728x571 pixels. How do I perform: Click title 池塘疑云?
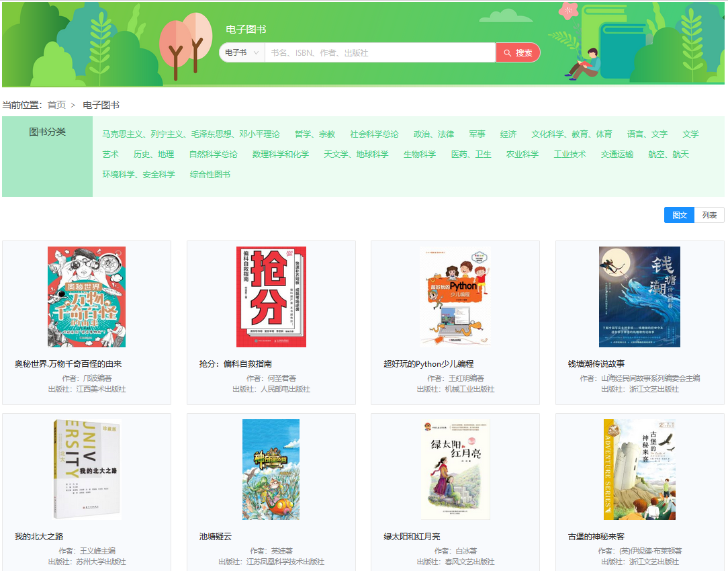click(x=215, y=537)
